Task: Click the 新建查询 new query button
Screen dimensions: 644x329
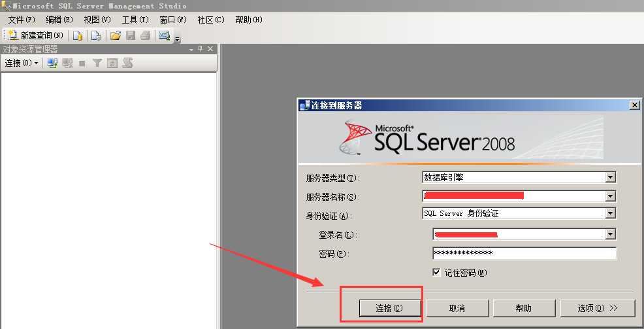Action: [36, 36]
